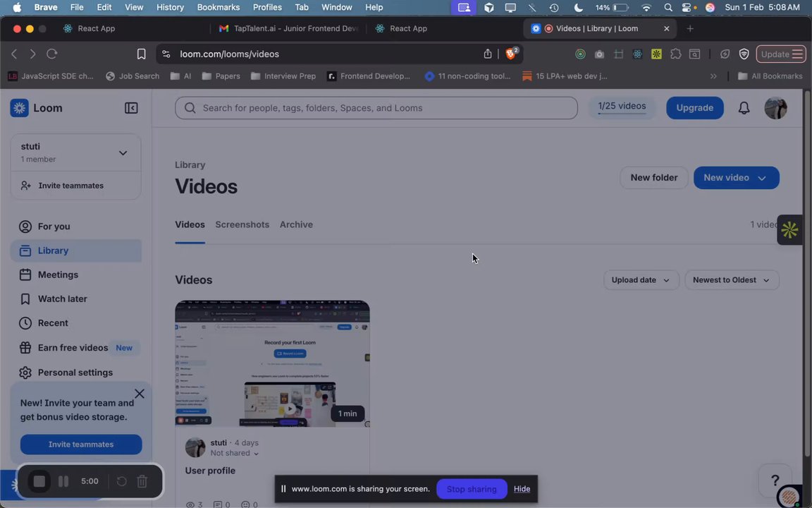Open the New video dropdown

tap(736, 177)
